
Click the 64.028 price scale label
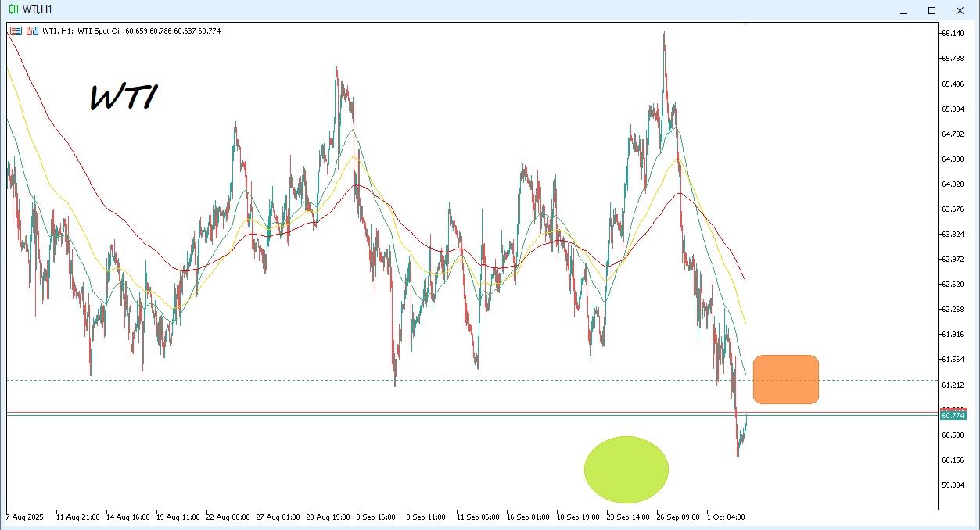click(x=953, y=184)
